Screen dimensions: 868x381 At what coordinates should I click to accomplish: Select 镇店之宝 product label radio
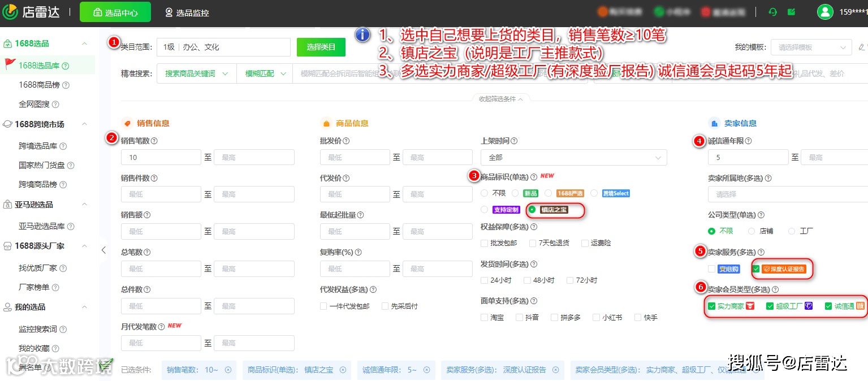coord(532,210)
